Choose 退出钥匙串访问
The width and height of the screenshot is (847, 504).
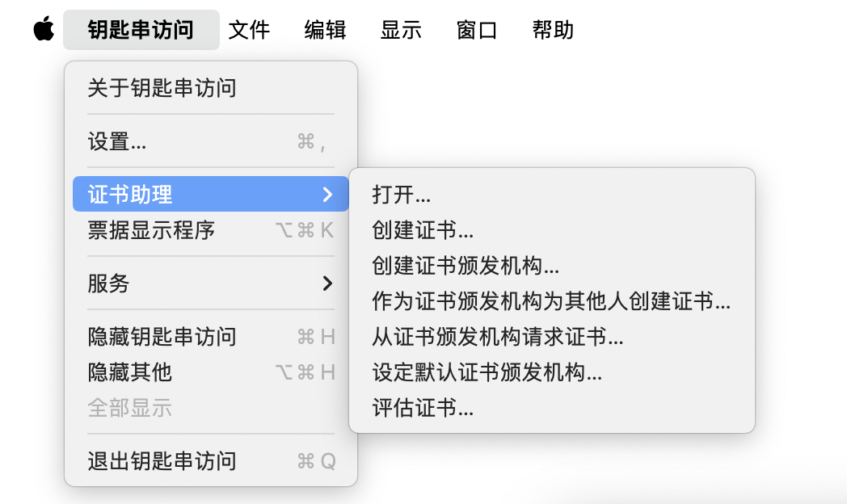(161, 460)
